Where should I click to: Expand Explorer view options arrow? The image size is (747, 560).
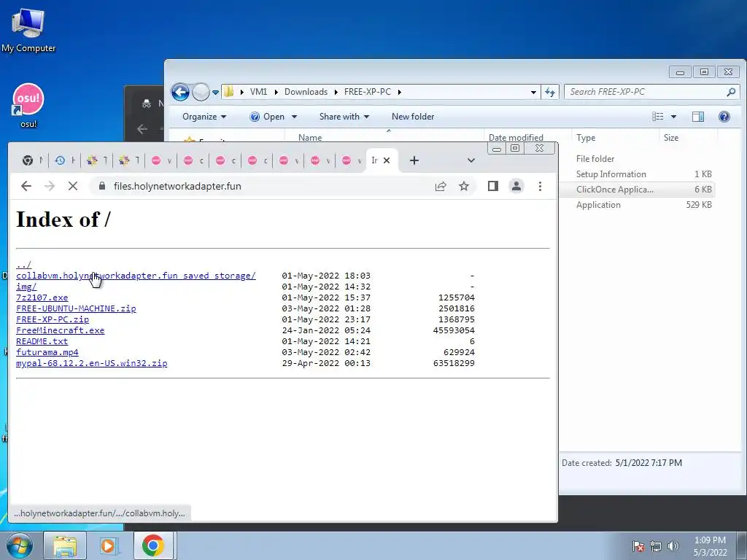point(673,117)
